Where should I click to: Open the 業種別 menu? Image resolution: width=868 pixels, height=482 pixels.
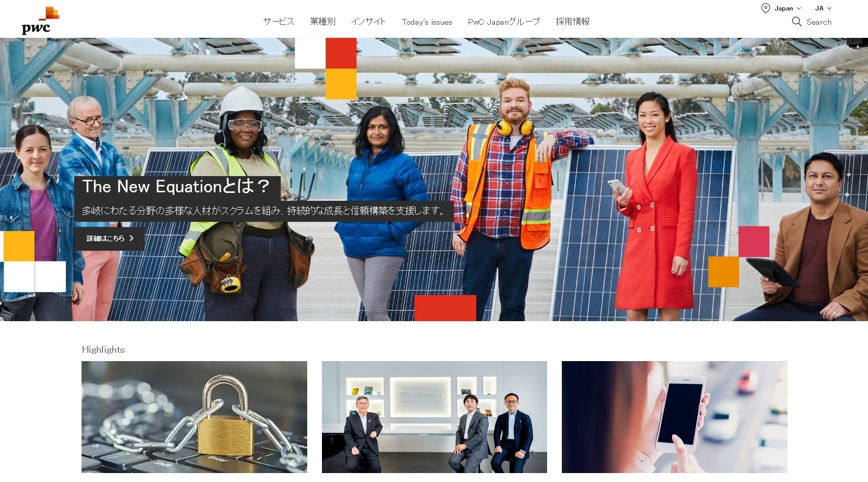(322, 22)
